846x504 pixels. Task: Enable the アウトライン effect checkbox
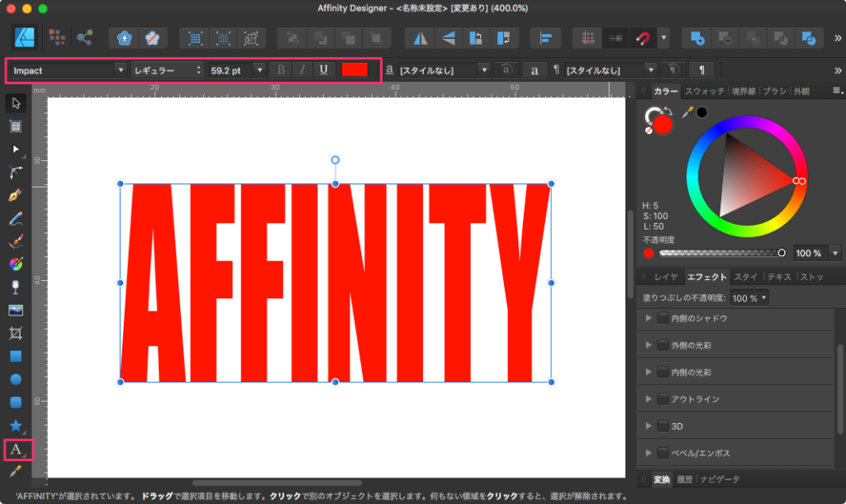point(663,399)
